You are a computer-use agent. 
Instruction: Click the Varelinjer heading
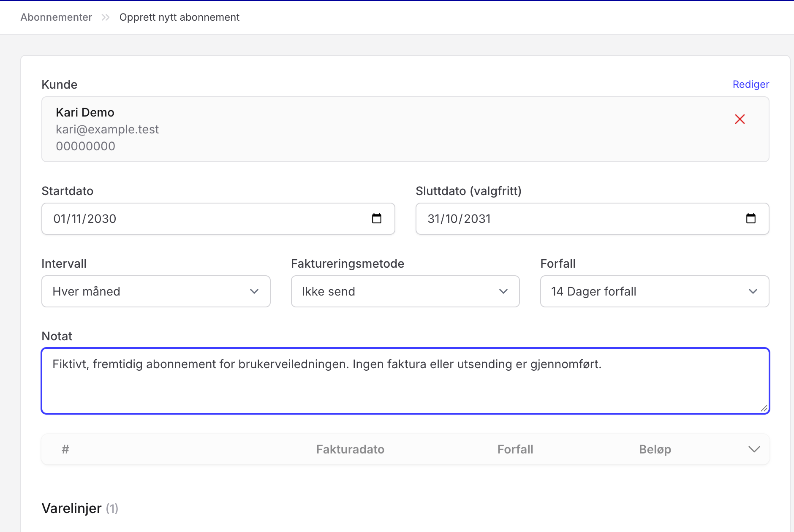[x=71, y=508]
